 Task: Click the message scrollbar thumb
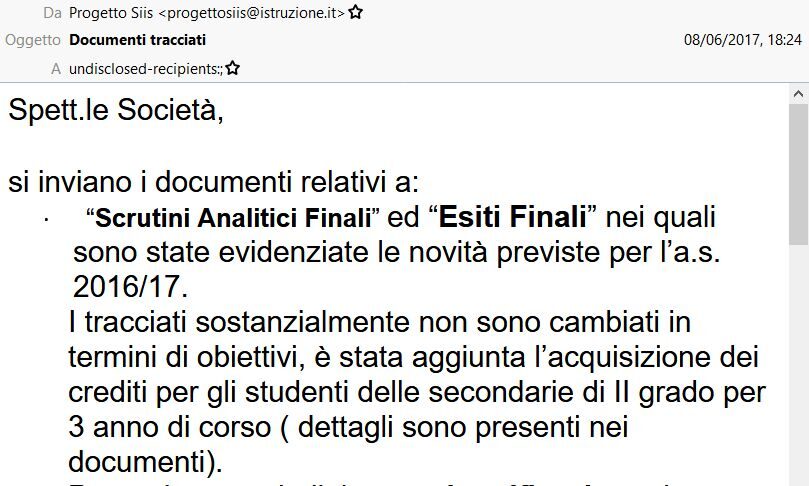pos(798,174)
